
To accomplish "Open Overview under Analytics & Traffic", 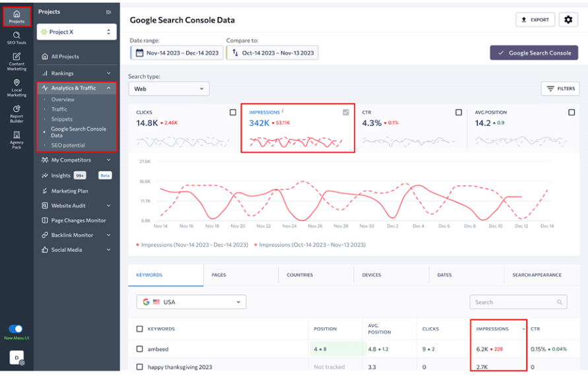I will (63, 100).
